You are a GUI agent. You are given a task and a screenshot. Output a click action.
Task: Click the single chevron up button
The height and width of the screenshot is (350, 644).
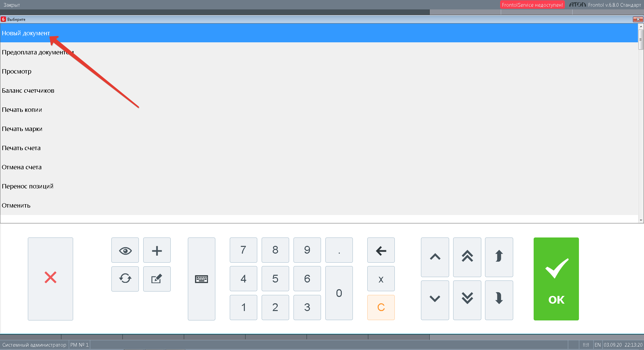[x=435, y=257]
